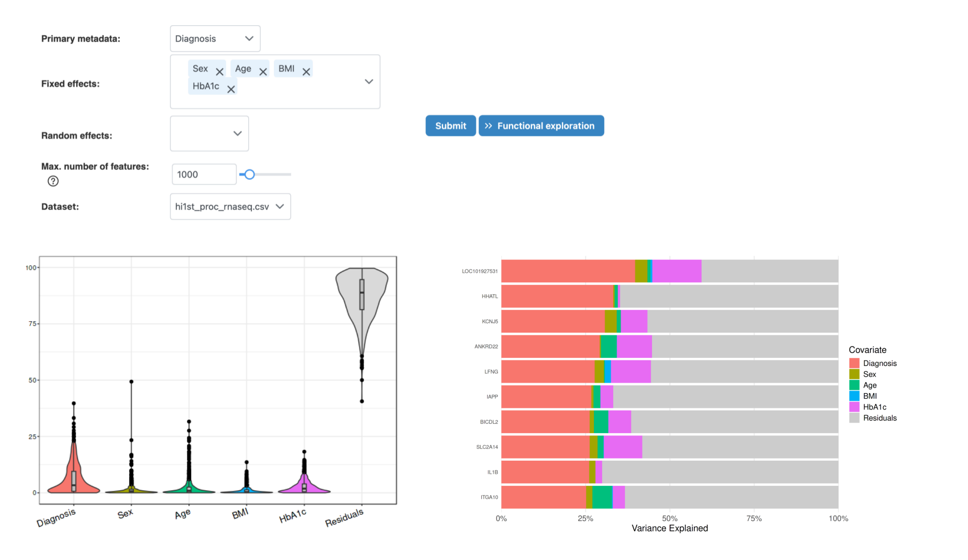
Task: Focus the max features number field
Action: point(204,174)
